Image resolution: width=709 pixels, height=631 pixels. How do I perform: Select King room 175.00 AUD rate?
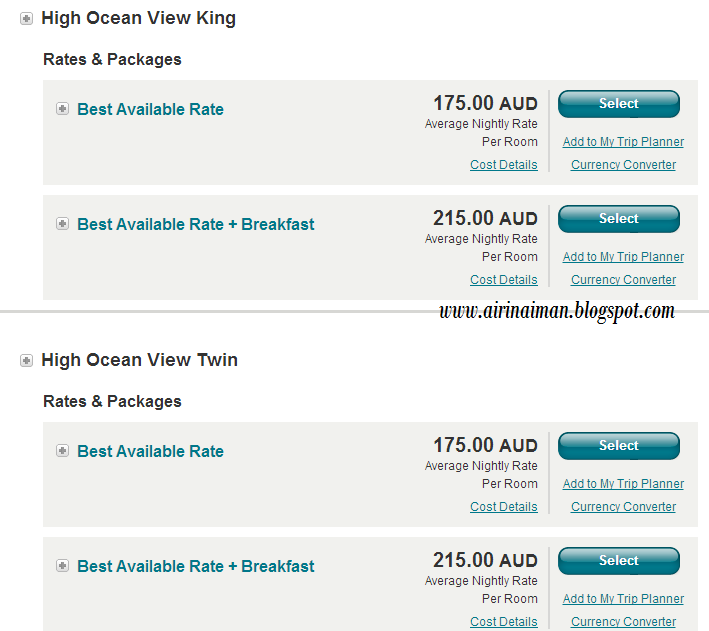(x=619, y=104)
